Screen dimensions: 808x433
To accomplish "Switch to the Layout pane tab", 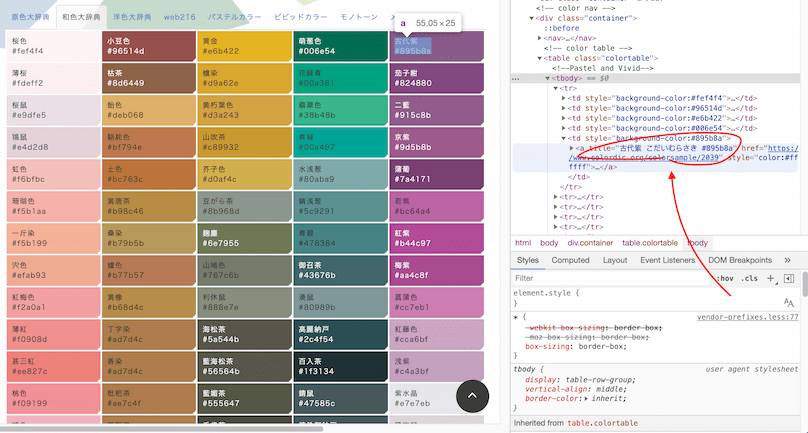I will (615, 260).
